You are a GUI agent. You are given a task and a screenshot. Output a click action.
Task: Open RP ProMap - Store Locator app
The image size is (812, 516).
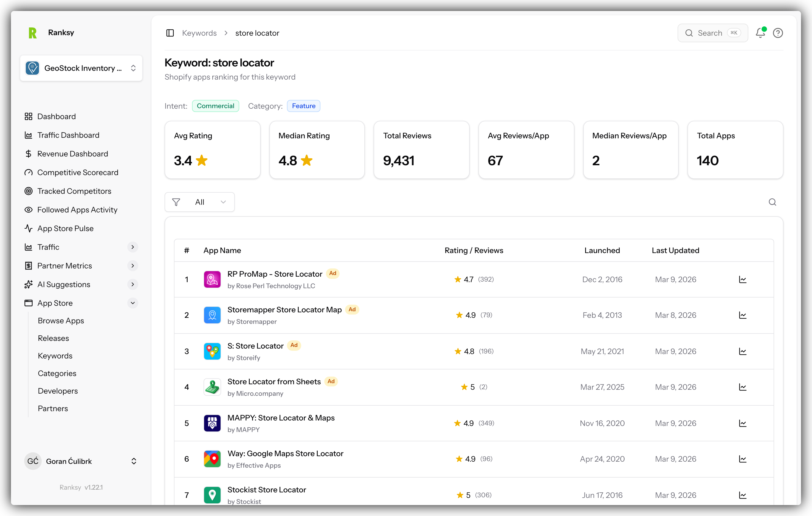[x=275, y=274]
